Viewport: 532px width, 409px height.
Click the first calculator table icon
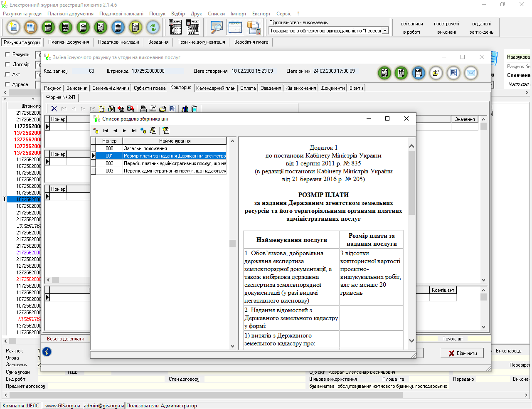175,27
